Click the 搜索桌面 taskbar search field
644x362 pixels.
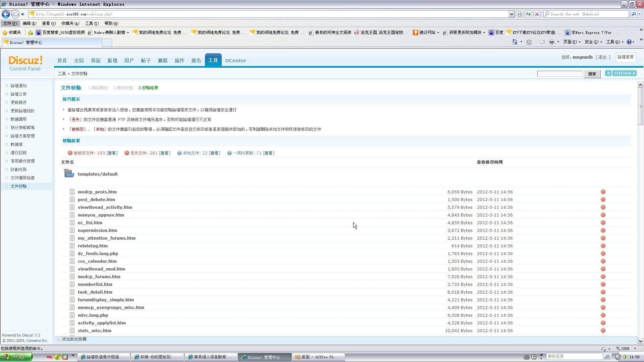[574, 356]
